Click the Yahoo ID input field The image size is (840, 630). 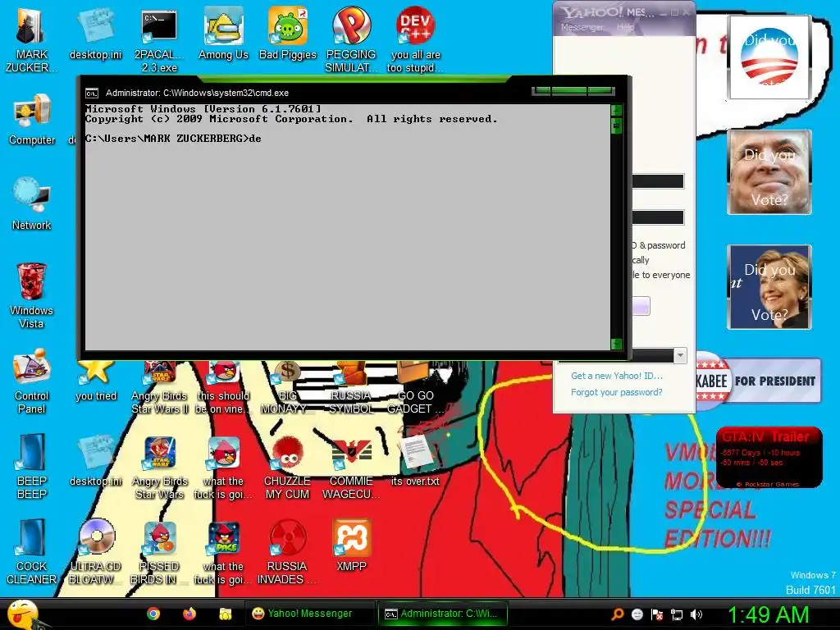(x=658, y=181)
